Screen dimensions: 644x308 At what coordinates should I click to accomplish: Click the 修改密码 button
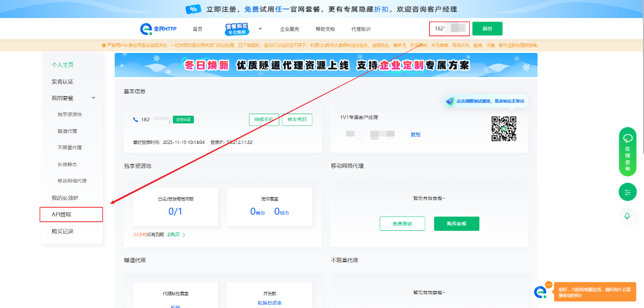297,120
